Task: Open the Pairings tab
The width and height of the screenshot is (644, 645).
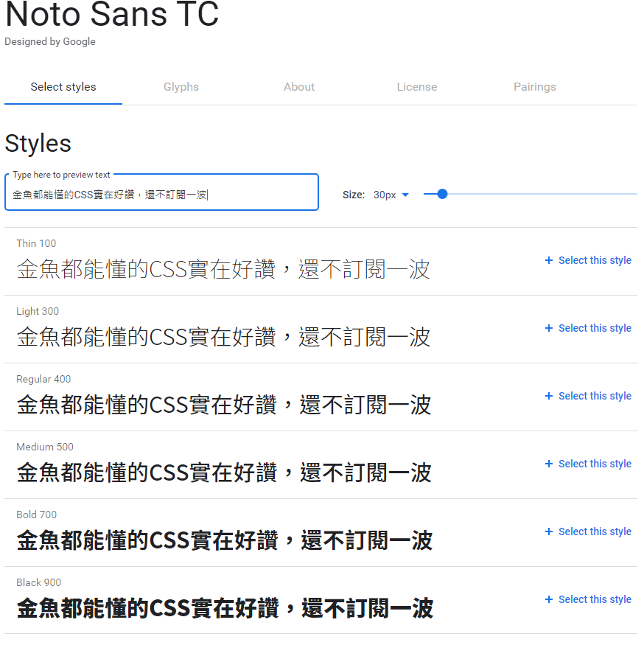Action: [x=535, y=87]
